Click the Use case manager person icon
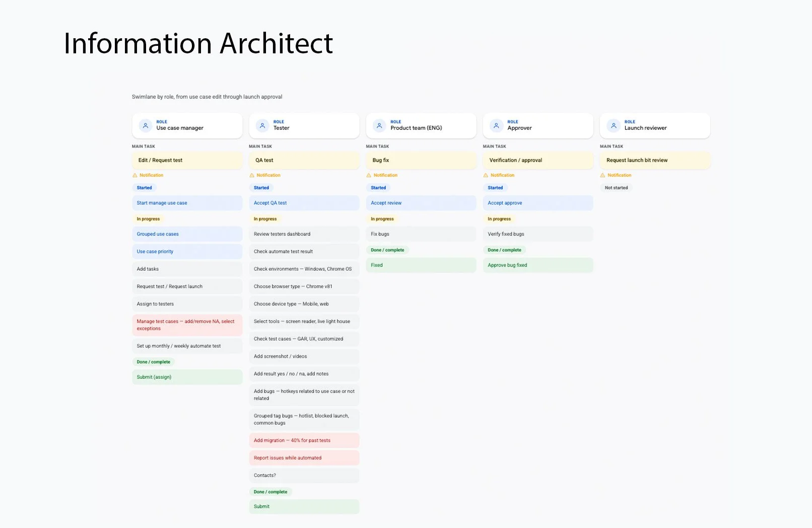The image size is (812, 528). [x=146, y=126]
